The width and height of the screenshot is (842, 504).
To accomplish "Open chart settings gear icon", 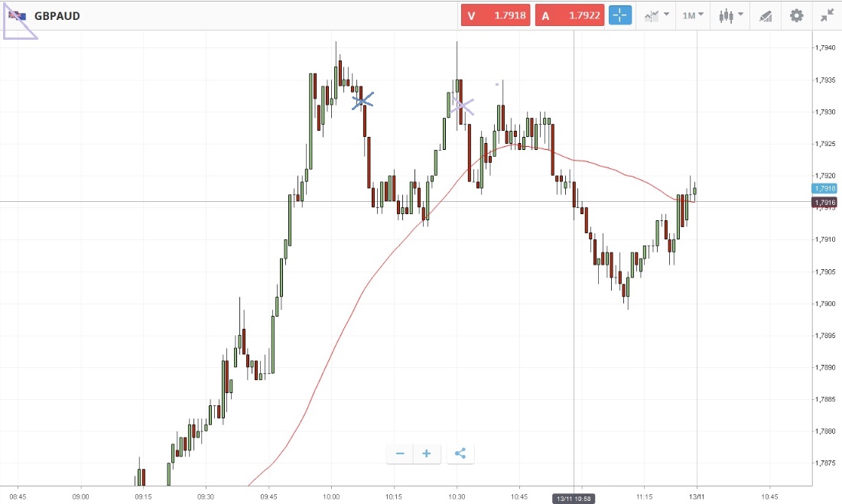I will pos(796,15).
